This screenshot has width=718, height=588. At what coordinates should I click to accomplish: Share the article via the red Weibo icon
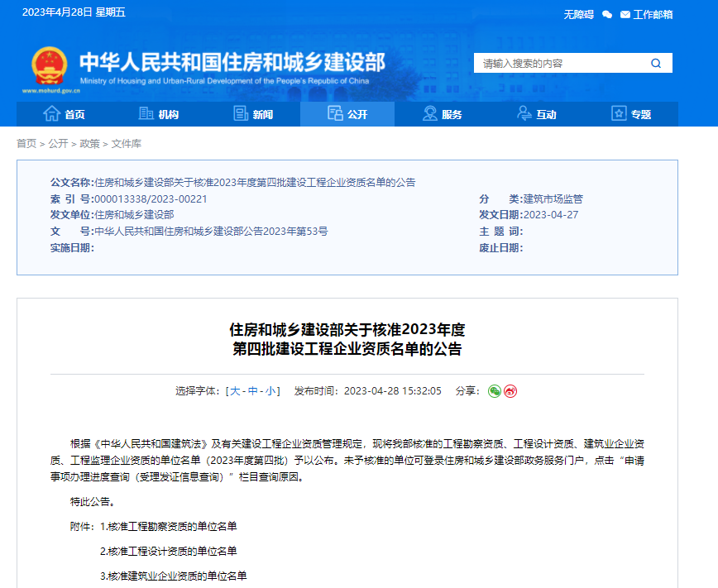510,391
